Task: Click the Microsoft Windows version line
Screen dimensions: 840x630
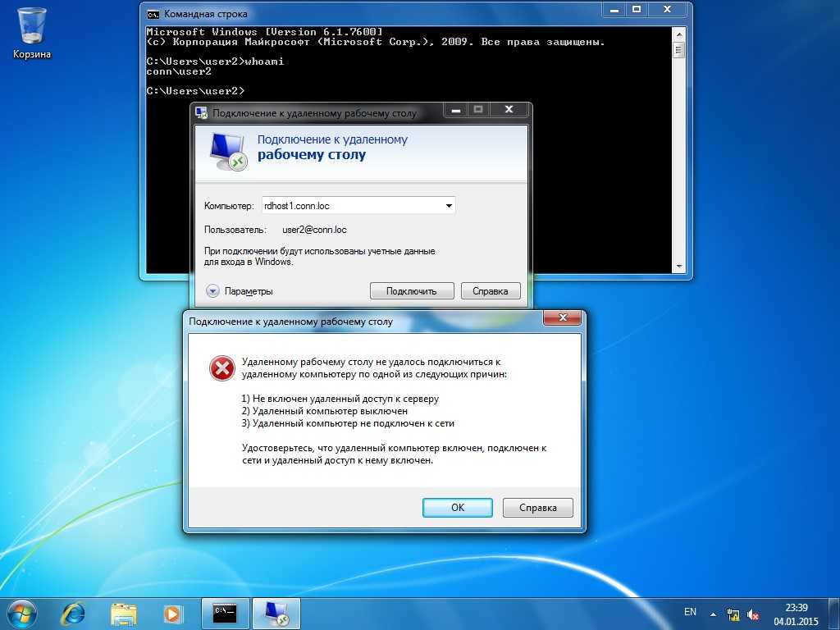Action: [265, 32]
